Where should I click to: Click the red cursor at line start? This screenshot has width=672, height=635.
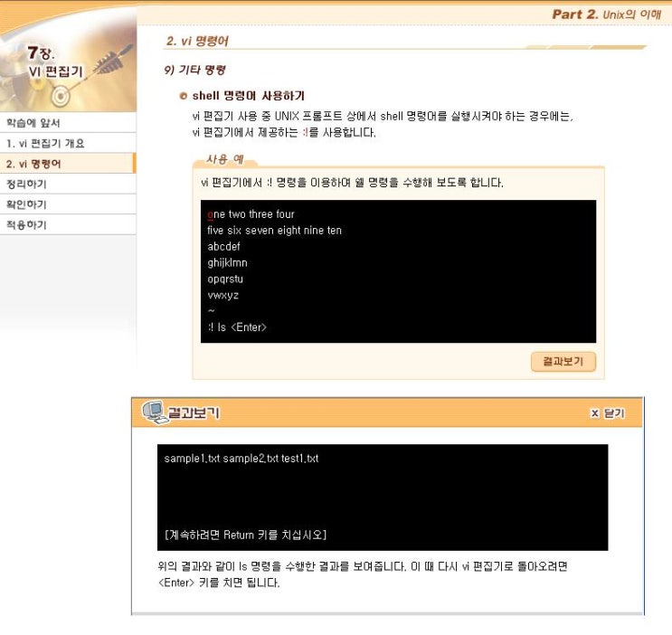click(210, 214)
